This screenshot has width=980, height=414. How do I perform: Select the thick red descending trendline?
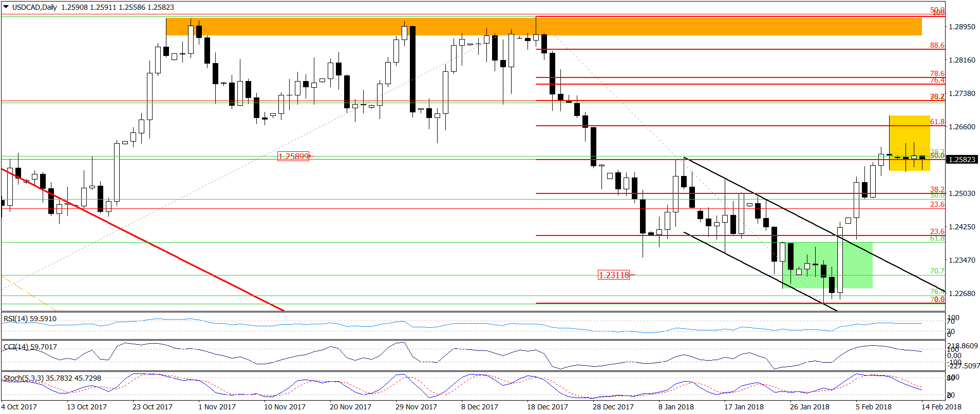(144, 240)
